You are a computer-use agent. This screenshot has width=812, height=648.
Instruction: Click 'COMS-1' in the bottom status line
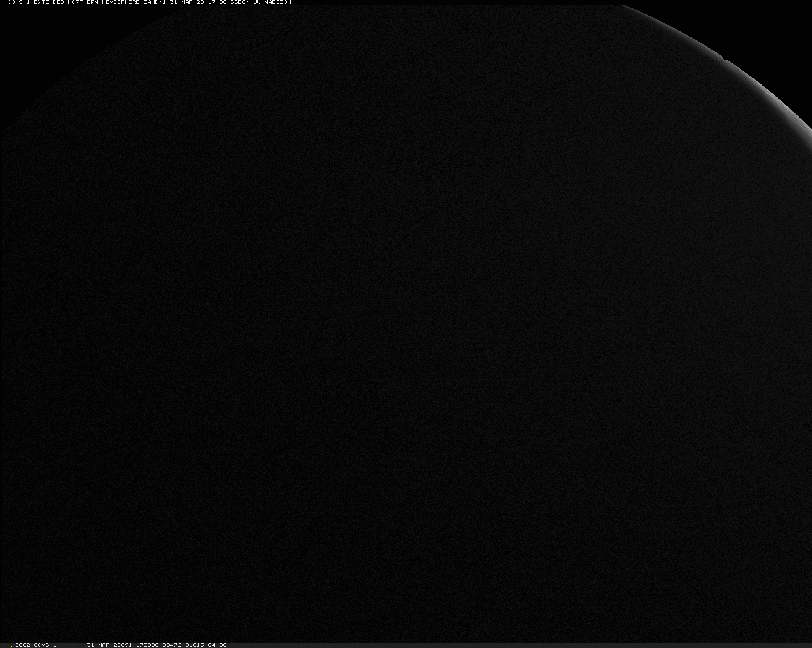[45, 645]
